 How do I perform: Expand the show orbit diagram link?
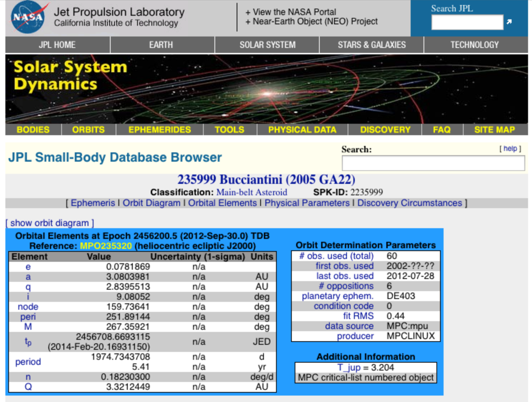[49, 223]
